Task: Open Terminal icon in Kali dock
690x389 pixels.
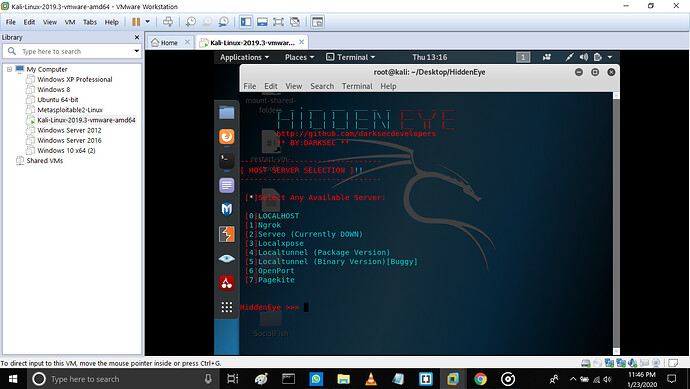Action: point(227,161)
